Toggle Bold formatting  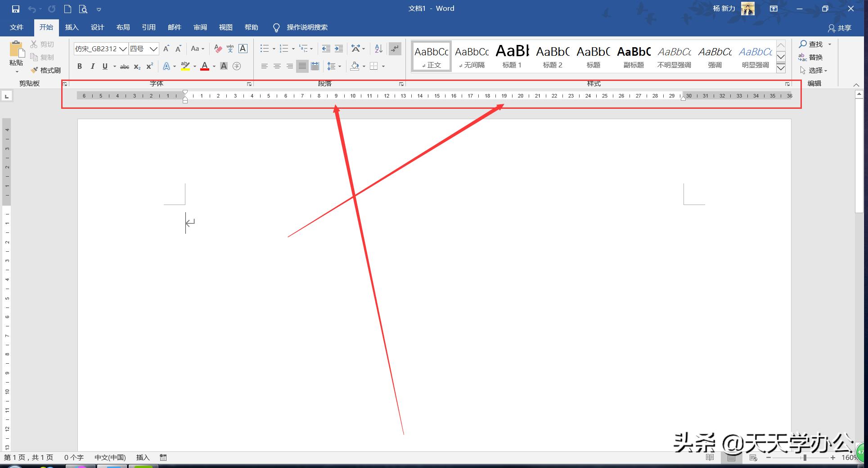(80, 67)
